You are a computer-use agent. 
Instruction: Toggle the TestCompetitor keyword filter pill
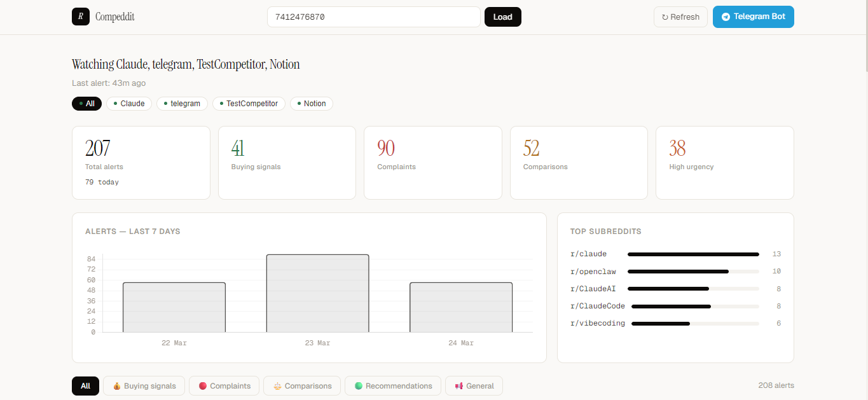(x=248, y=103)
